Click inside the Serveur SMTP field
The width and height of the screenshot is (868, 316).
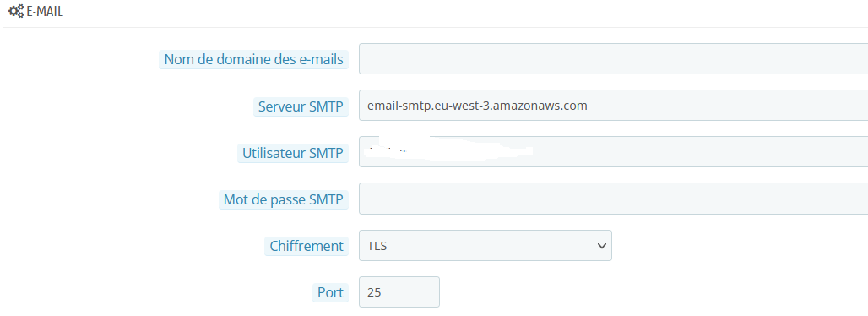[x=613, y=106]
